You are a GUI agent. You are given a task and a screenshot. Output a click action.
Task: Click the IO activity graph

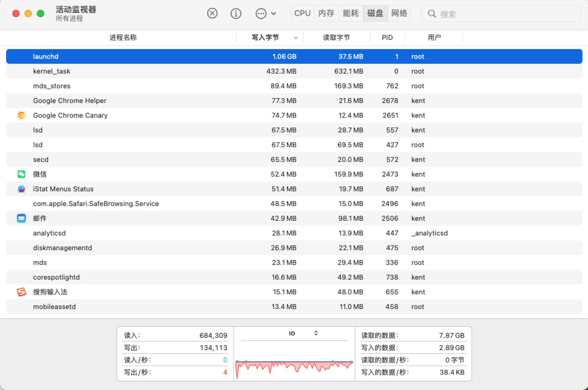coord(294,369)
